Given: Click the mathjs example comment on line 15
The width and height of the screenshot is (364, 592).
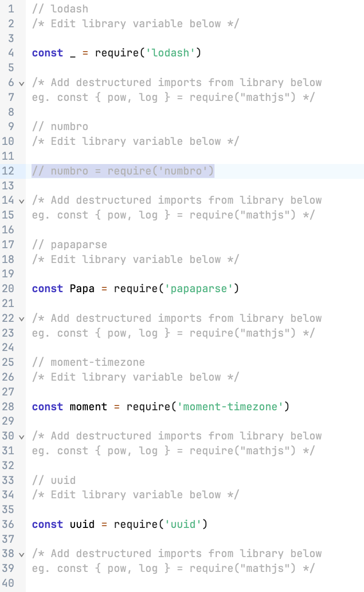Looking at the screenshot, I should [x=173, y=215].
